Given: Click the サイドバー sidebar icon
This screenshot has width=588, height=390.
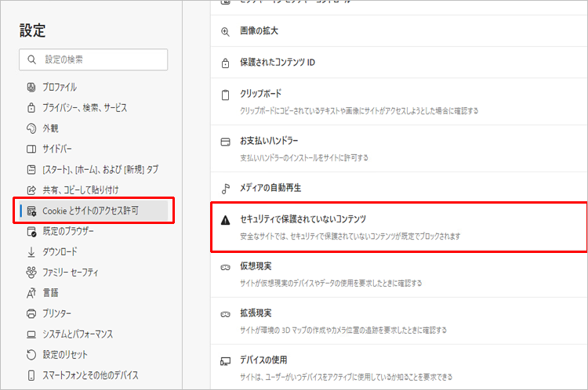Looking at the screenshot, I should 31,149.
